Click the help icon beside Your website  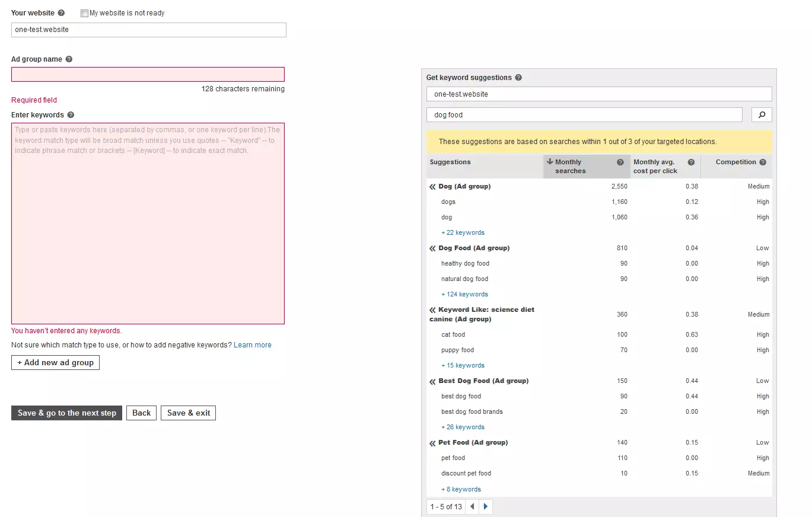61,13
